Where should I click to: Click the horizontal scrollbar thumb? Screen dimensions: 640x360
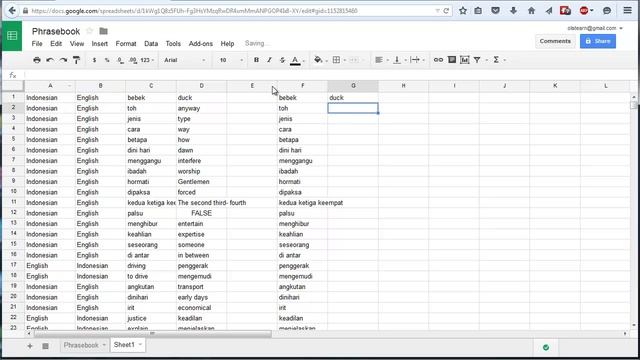point(152,334)
